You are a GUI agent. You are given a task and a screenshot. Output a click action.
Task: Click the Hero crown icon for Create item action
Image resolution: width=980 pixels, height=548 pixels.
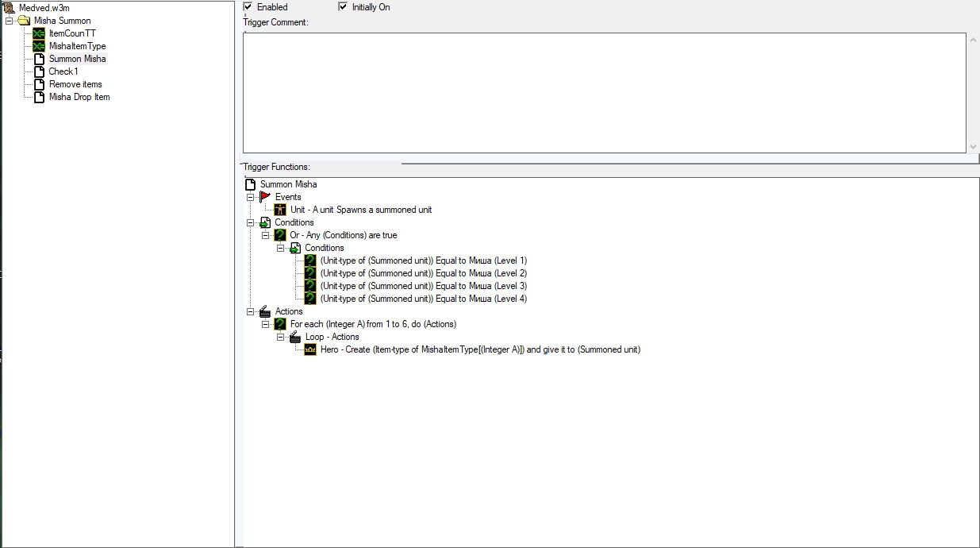tap(310, 349)
